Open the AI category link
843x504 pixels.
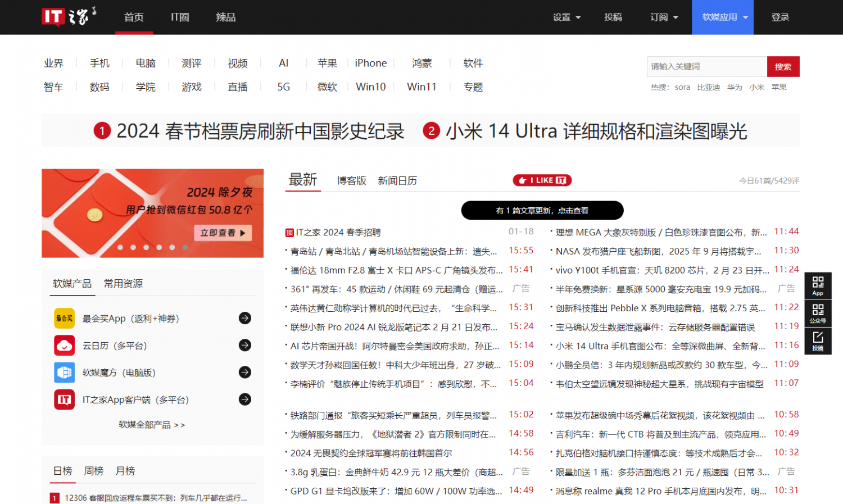[x=284, y=63]
